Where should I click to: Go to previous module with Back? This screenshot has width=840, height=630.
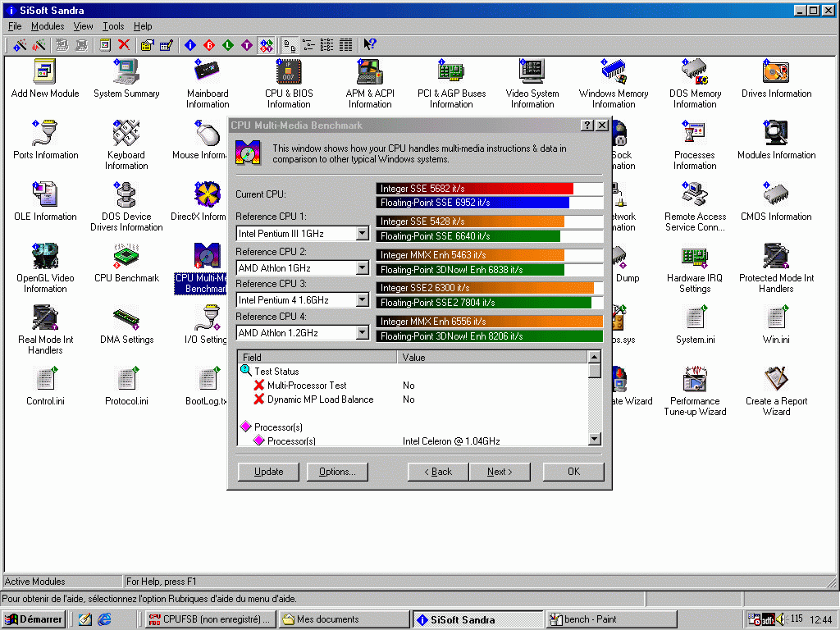(x=438, y=472)
